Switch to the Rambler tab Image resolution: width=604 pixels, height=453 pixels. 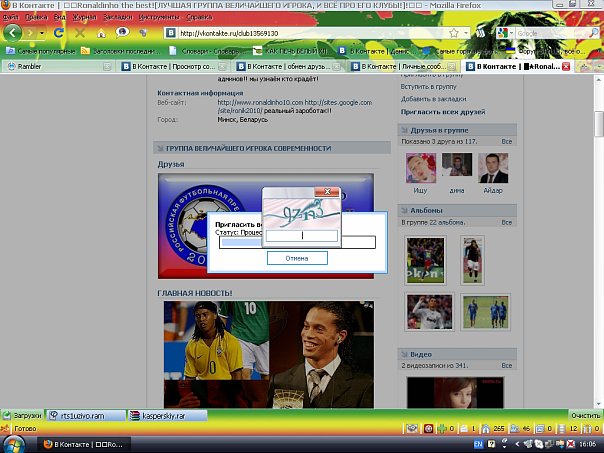pos(30,67)
